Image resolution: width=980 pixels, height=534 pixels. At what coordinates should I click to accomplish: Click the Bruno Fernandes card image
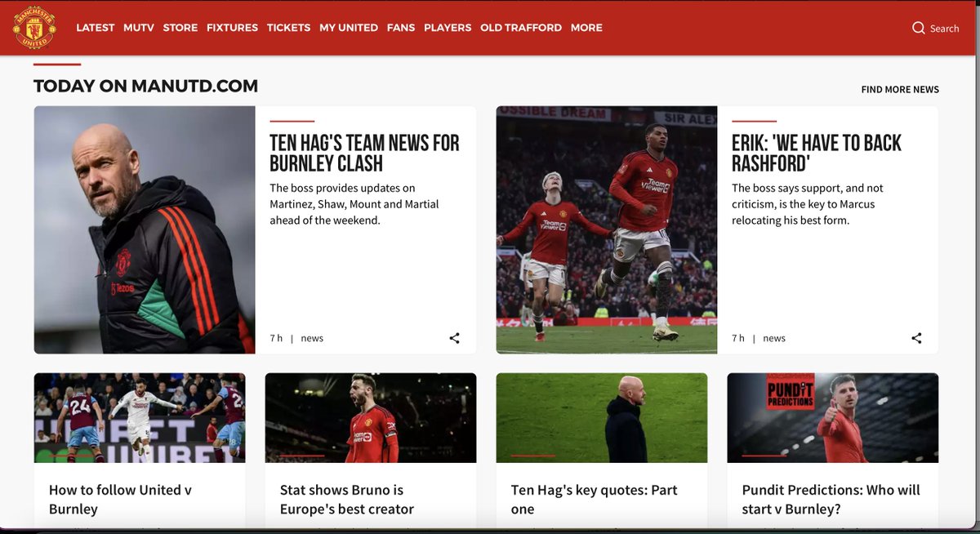tap(371, 418)
